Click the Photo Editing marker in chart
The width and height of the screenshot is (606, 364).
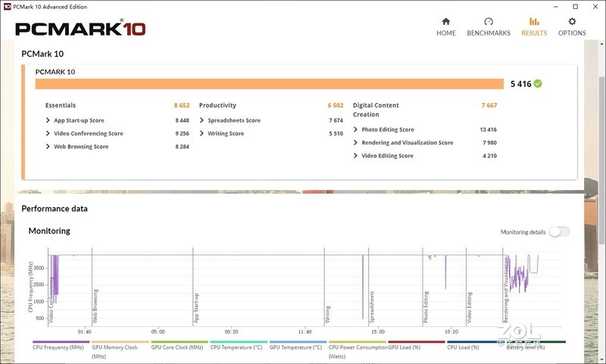coord(426,307)
